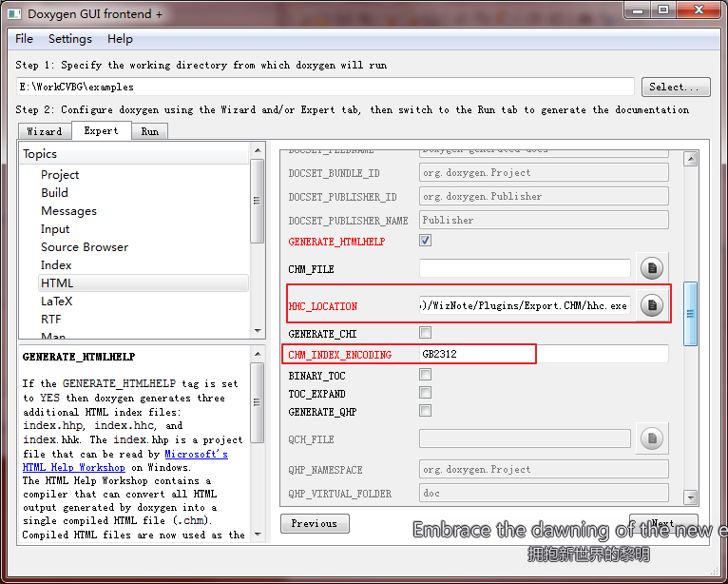
Task: Open the Settings menu
Action: tap(70, 39)
